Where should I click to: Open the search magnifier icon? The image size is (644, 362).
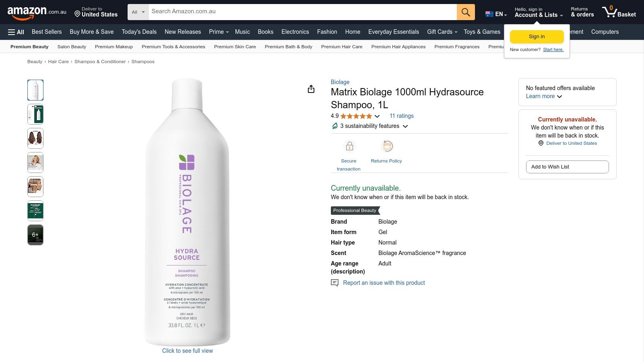(x=465, y=12)
